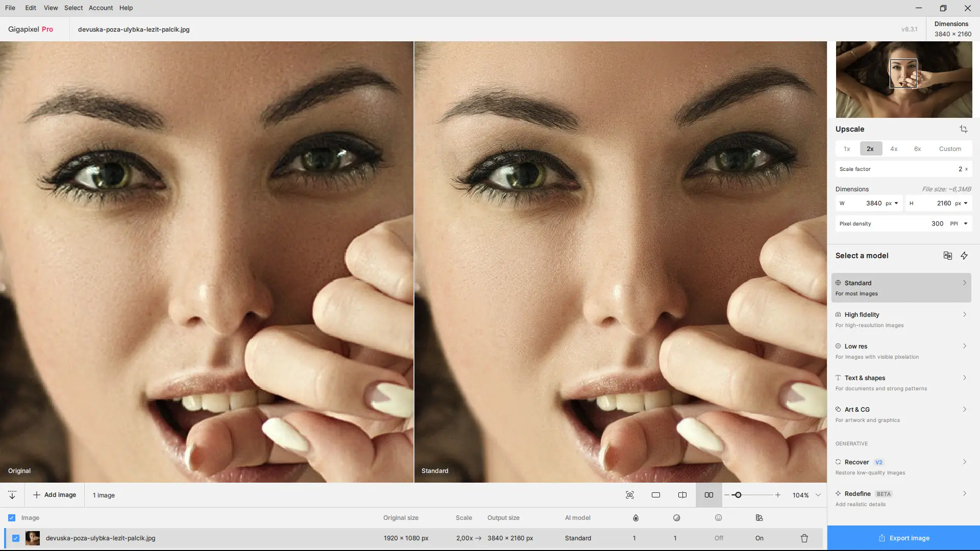The width and height of the screenshot is (980, 551).
Task: Open the model comparison icon
Action: [947, 256]
